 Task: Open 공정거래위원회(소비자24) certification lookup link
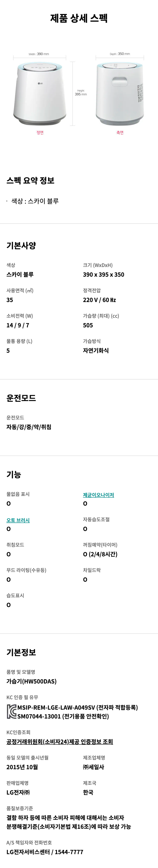tap(60, 741)
